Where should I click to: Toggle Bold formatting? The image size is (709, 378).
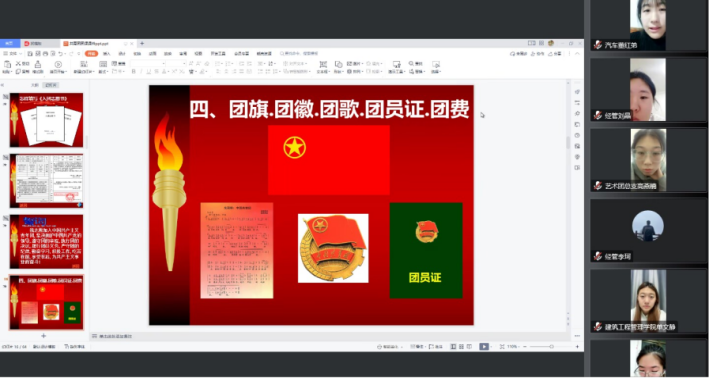pyautogui.click(x=134, y=71)
